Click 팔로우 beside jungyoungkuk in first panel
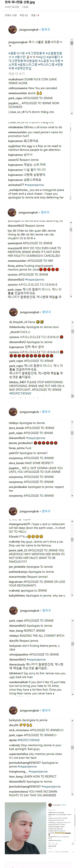80x868 pixels. click(46, 30)
